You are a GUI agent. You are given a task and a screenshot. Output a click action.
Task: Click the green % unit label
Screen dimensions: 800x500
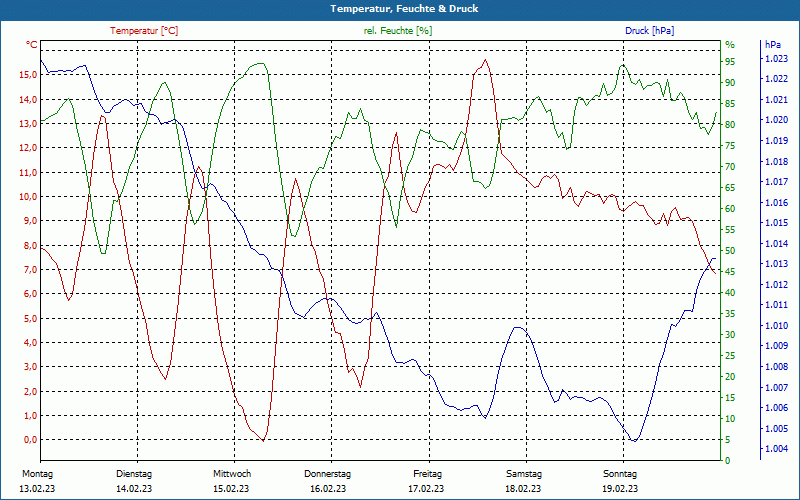(730, 45)
